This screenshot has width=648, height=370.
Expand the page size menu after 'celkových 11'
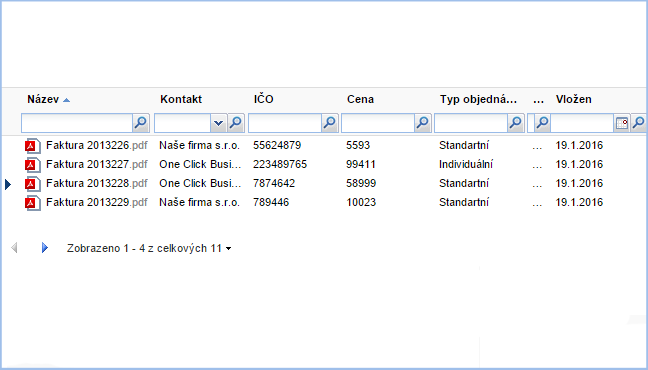coord(229,249)
